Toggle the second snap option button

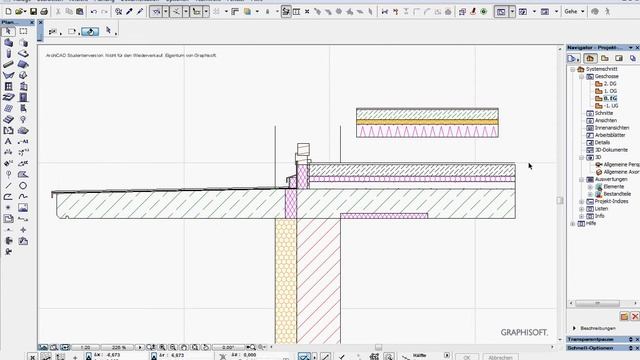176,12
